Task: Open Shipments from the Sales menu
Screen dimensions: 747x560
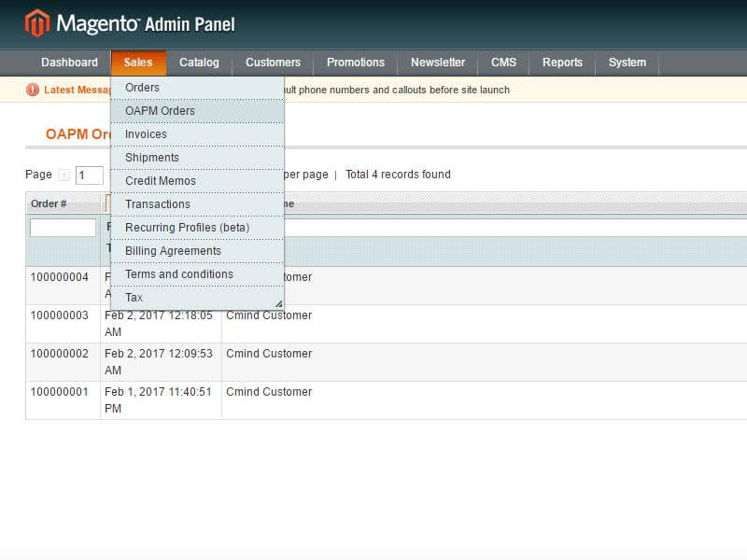Action: [x=151, y=158]
